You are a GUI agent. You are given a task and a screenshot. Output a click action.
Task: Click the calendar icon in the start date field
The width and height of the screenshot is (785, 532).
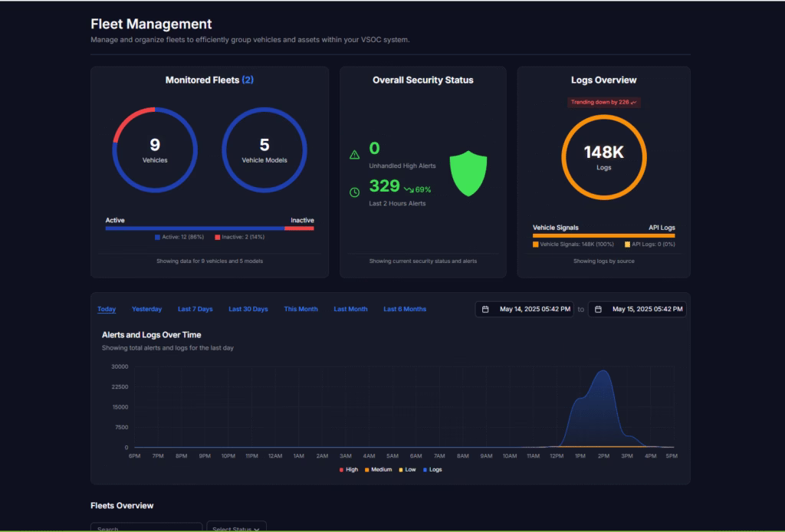(x=485, y=309)
